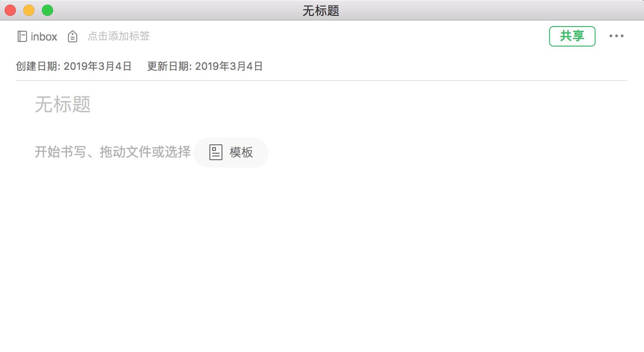Click the tag icon in the header

point(73,36)
